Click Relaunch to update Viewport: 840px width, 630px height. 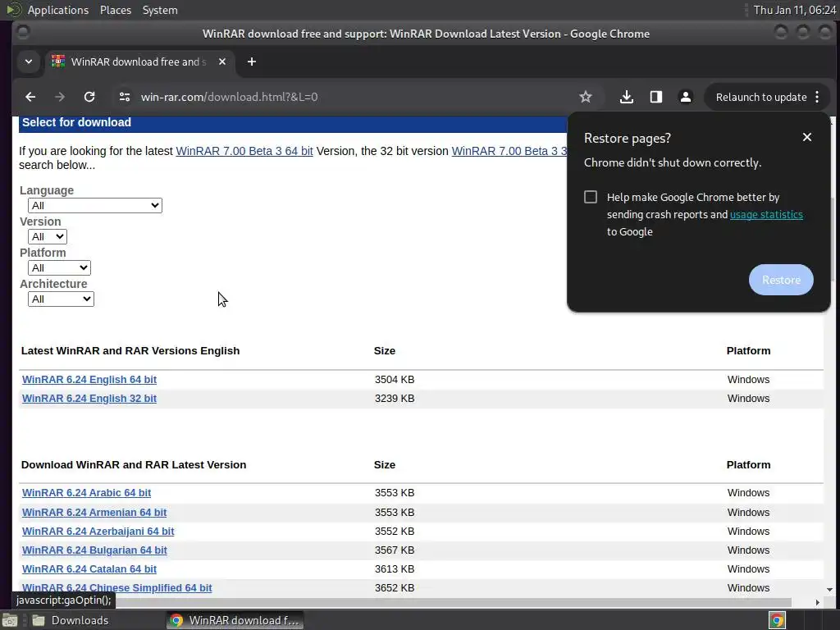[x=761, y=97]
